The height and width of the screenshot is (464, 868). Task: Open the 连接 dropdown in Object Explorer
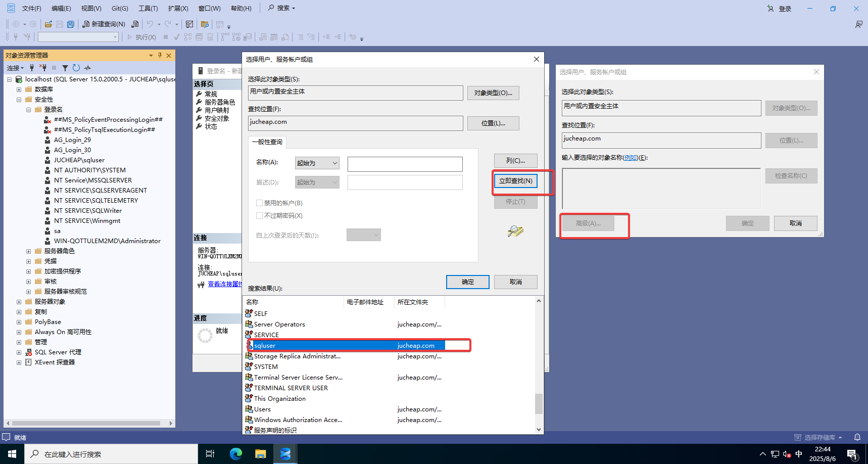click(15, 68)
